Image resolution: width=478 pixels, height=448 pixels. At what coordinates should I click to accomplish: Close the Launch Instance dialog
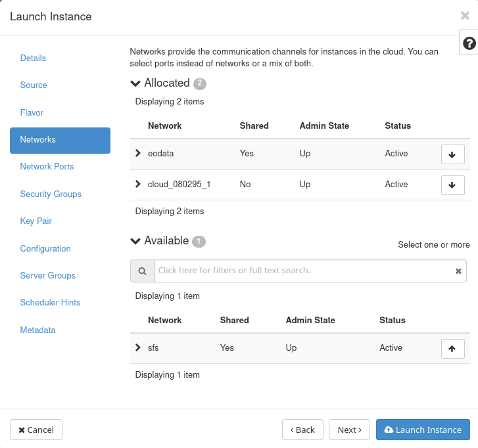[x=465, y=16]
